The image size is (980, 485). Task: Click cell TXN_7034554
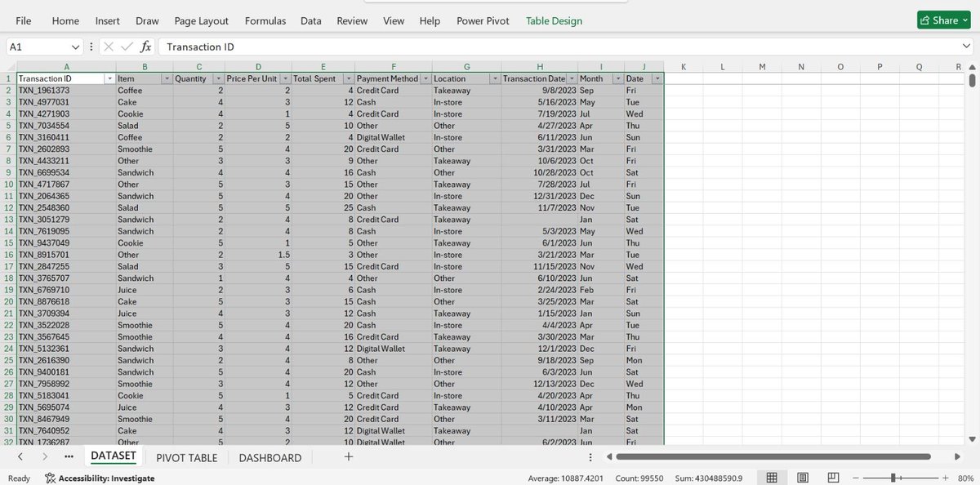66,126
